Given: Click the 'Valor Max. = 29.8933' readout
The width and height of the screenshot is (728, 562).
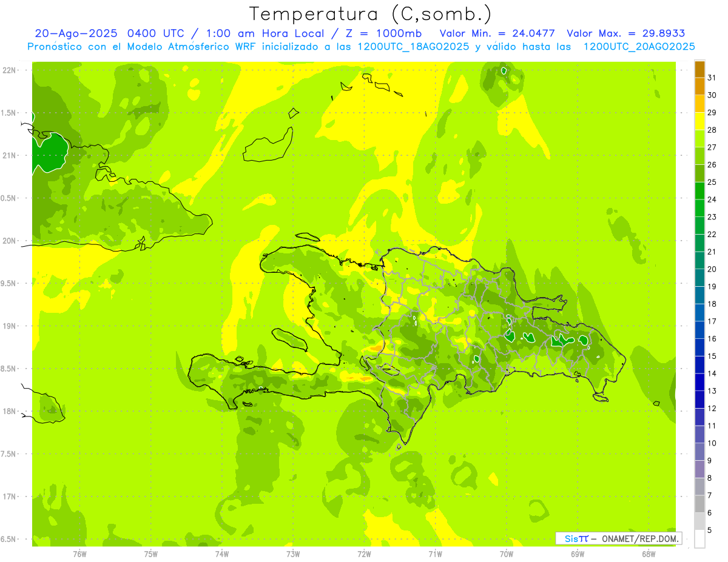Looking at the screenshot, I should [625, 33].
